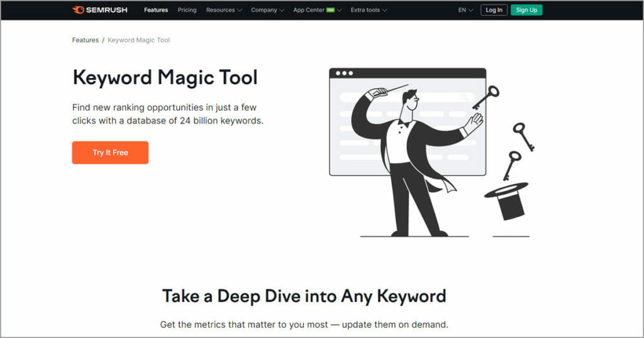This screenshot has height=338, width=644.
Task: Click the Keyword Magic Tool breadcrumb
Action: [x=138, y=40]
